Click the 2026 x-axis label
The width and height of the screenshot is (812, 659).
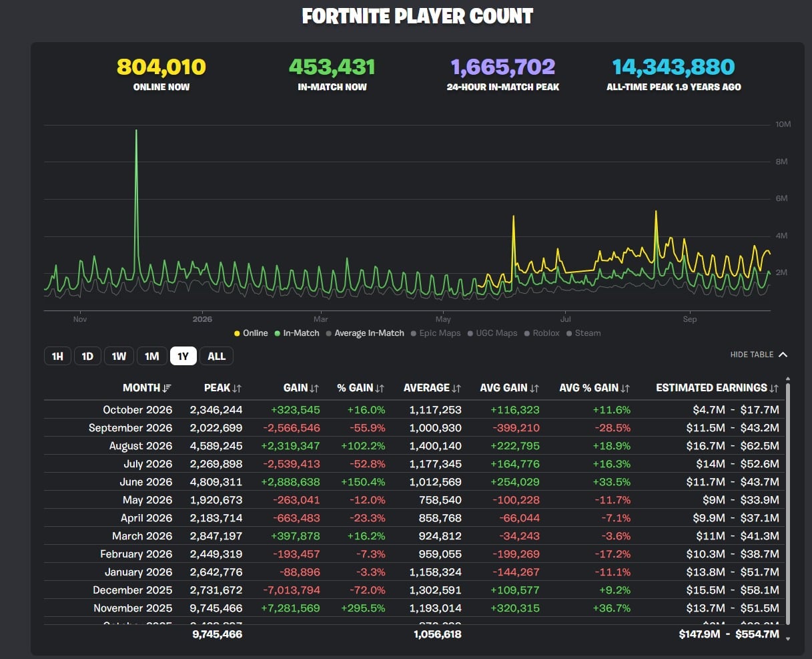point(201,319)
